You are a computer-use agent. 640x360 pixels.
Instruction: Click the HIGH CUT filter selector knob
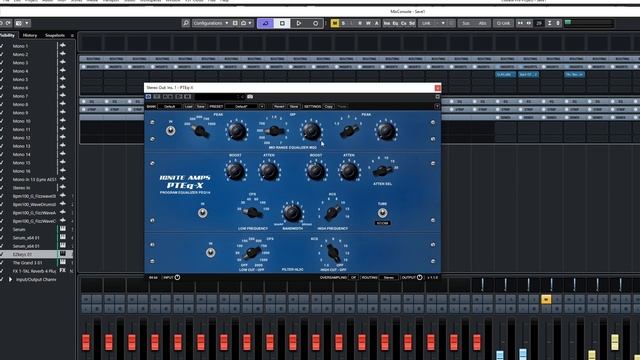click(x=333, y=253)
